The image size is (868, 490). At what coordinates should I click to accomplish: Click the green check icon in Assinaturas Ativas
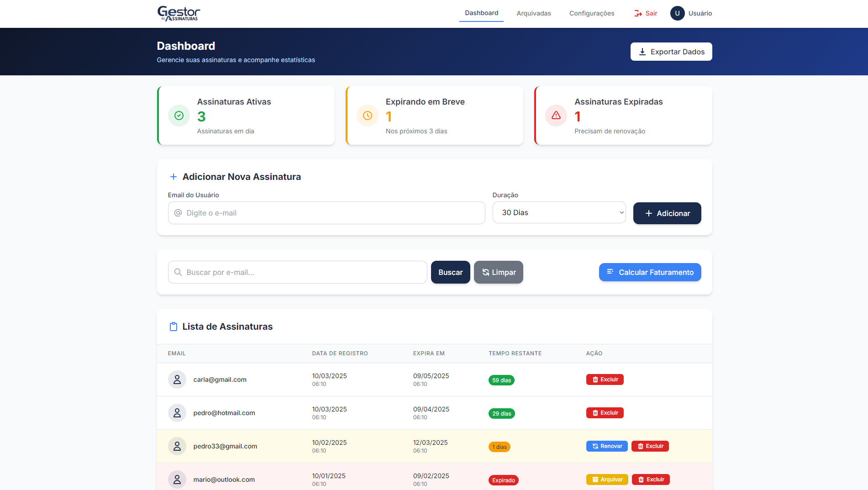(179, 116)
